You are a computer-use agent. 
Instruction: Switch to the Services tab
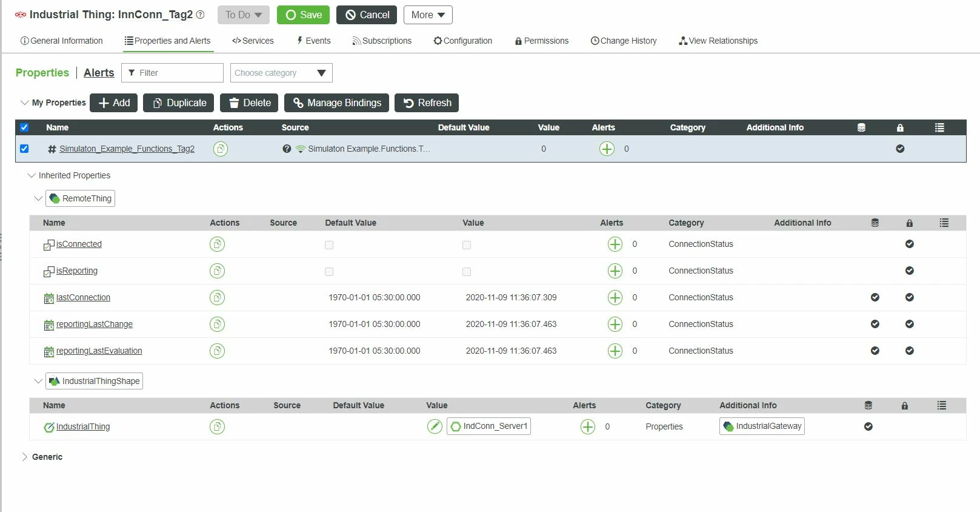point(253,41)
